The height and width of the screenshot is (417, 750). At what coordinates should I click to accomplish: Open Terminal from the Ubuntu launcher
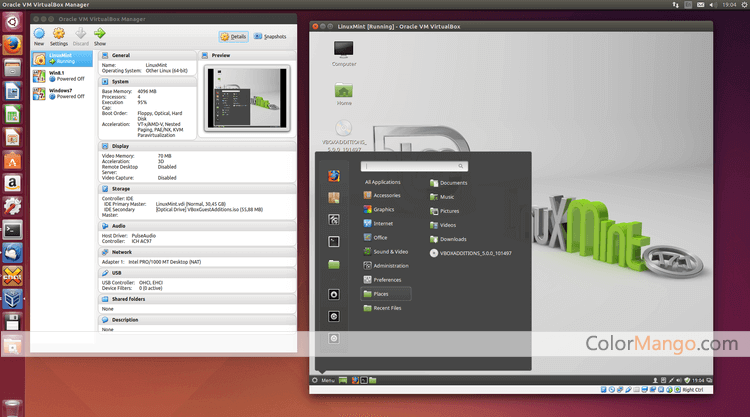tap(12, 230)
